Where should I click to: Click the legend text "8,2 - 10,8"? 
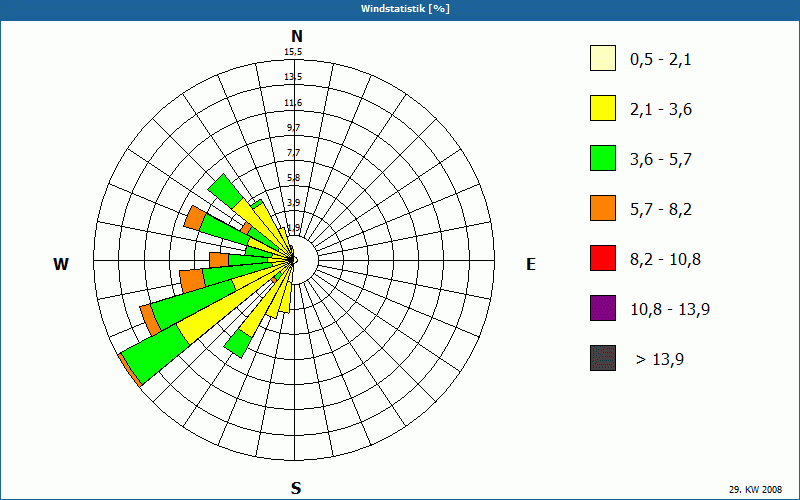tap(665, 260)
